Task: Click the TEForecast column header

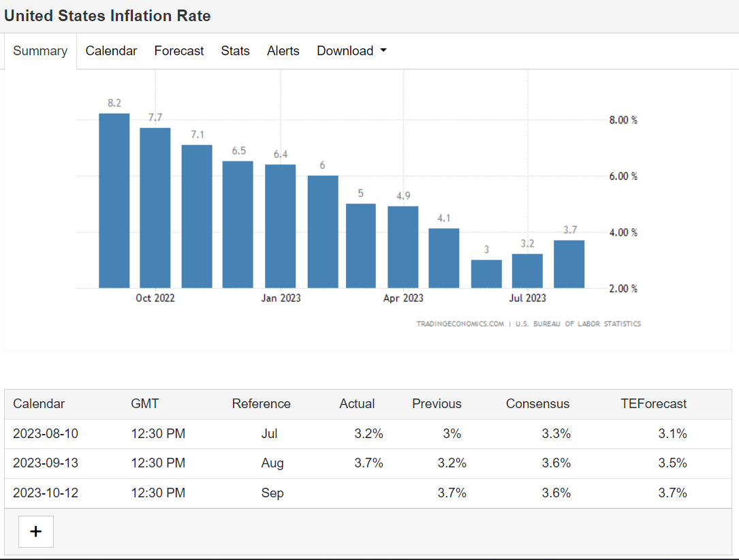Action: pos(653,404)
